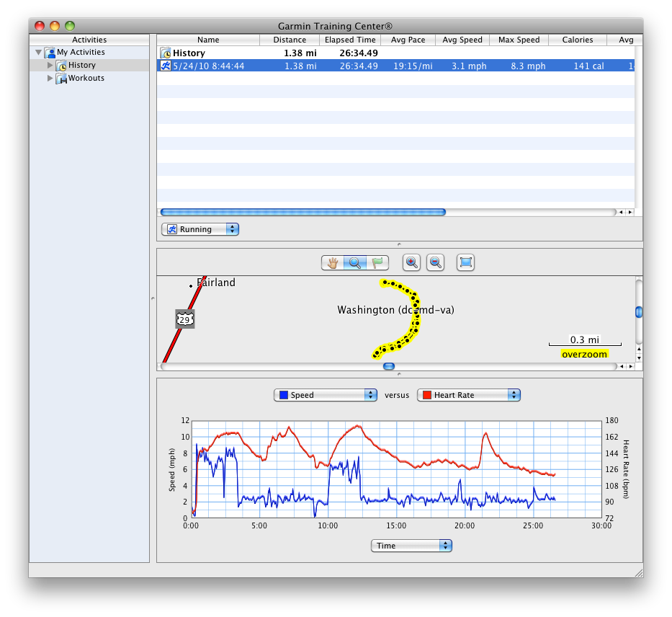
Task: Click the running activity icon in list
Action: (166, 66)
